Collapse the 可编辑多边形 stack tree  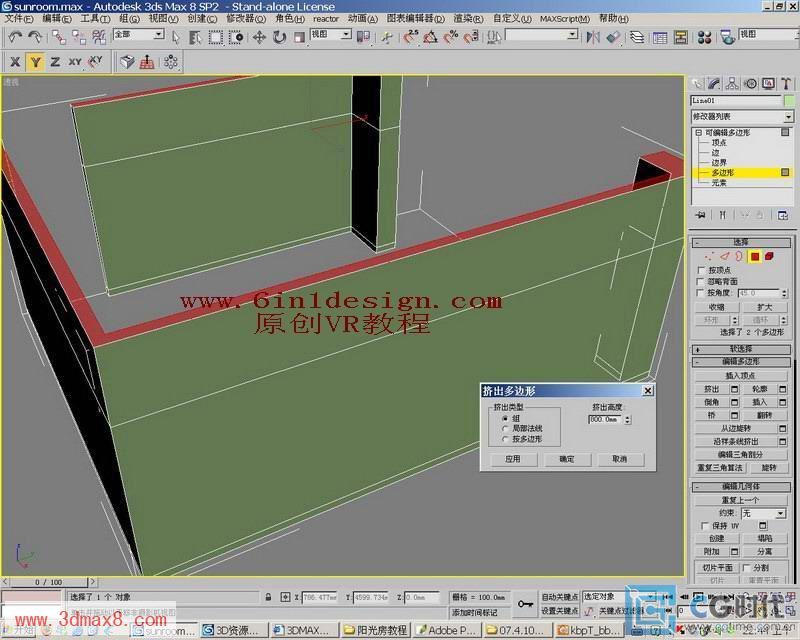[698, 133]
